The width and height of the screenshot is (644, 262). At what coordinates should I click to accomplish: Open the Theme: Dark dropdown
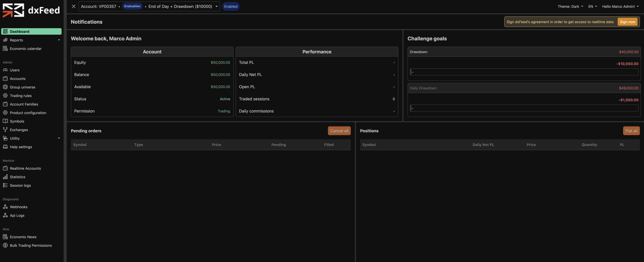(570, 6)
